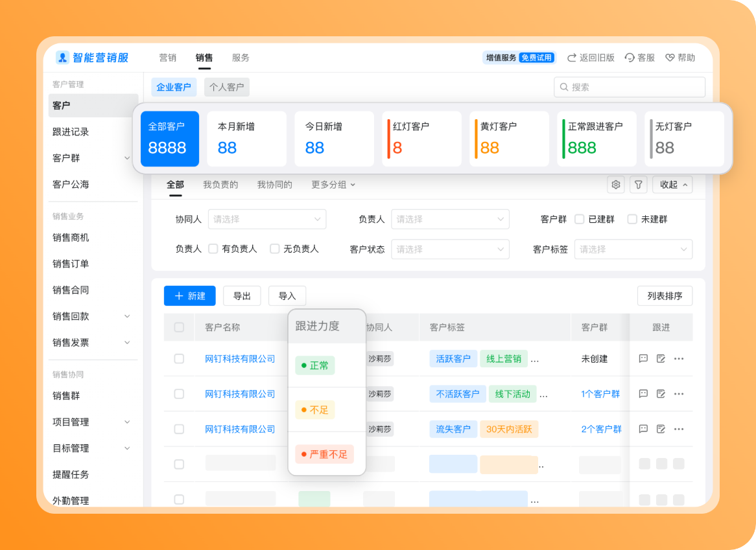Click the 返回旧版 return arrow icon

[x=572, y=58]
